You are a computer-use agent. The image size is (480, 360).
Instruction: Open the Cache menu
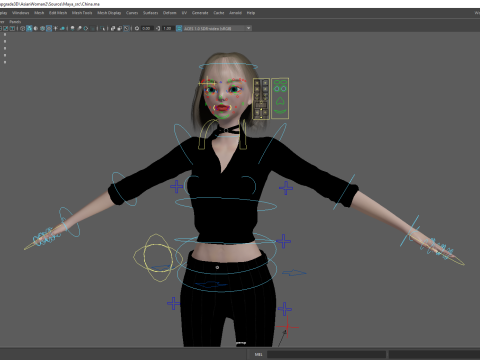(x=219, y=13)
